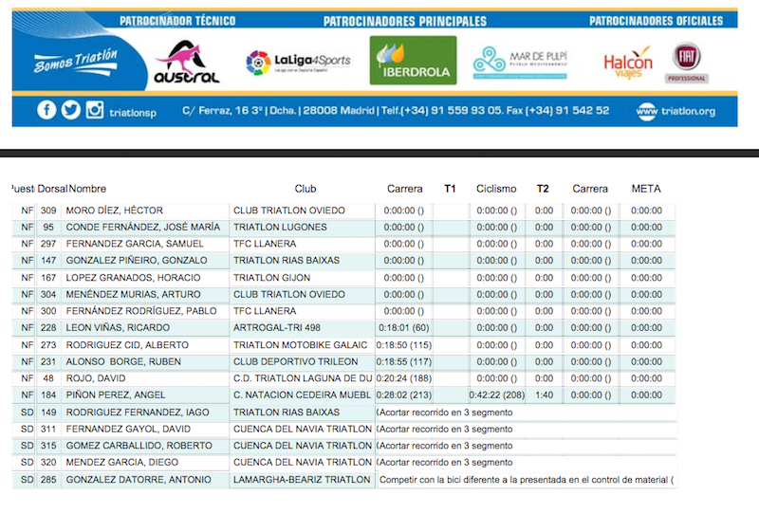Click the 0:28:02 (213) run time
Viewport: 759px width, 532px height.
click(404, 394)
